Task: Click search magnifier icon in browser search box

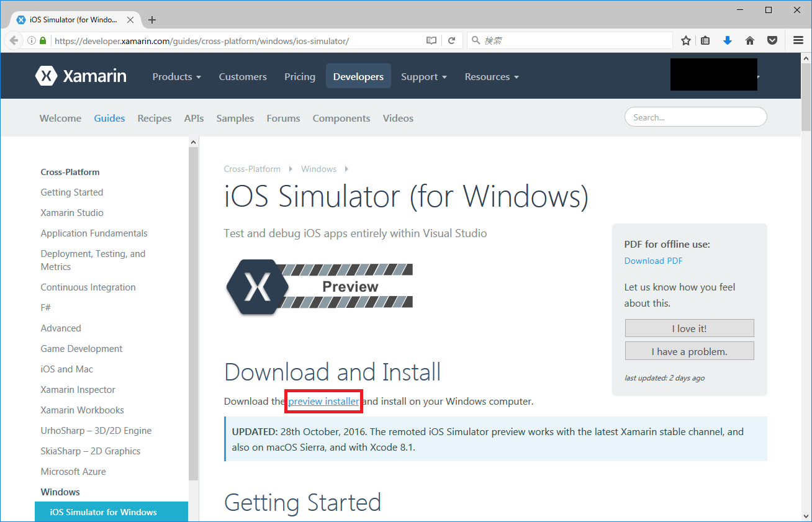Action: click(476, 40)
